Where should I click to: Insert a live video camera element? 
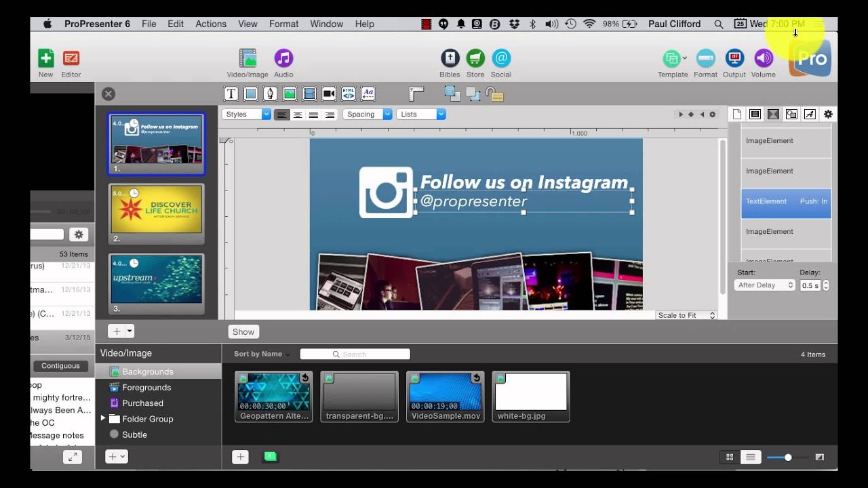[329, 94]
